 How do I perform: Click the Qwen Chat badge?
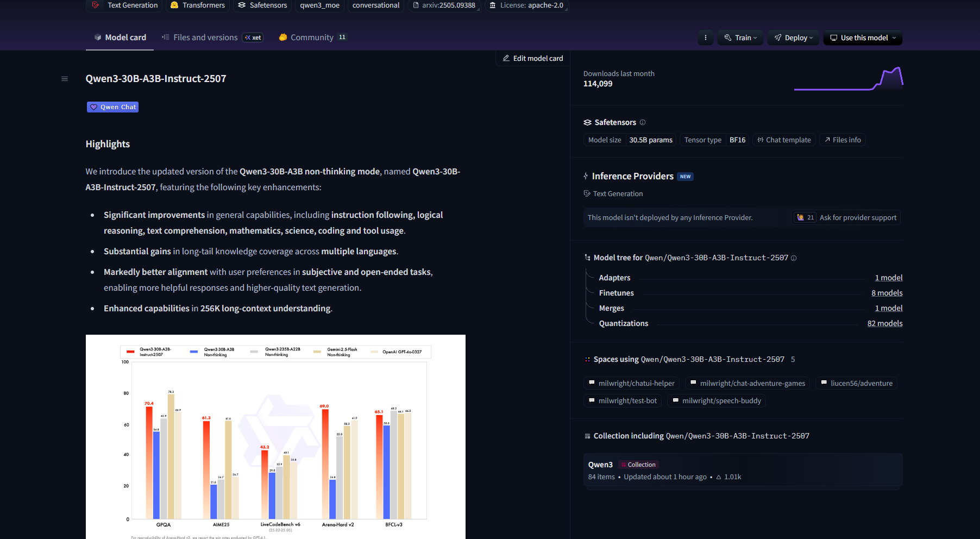112,107
